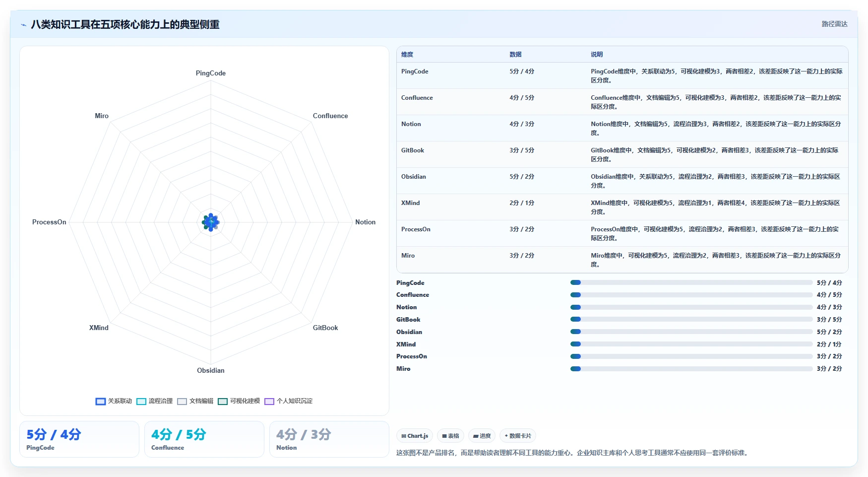Screen dimensions: 868x477
Task: Click the GitBook axis label on the radar
Action: click(x=325, y=328)
